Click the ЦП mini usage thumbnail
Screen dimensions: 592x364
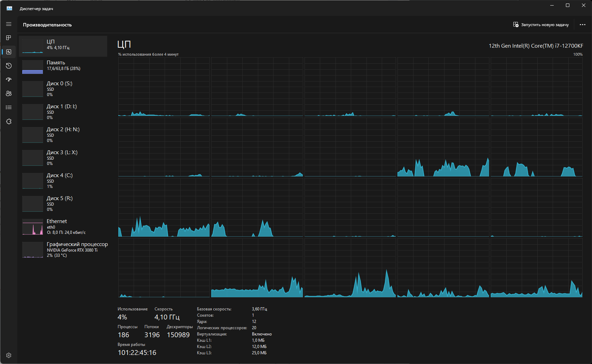33,46
